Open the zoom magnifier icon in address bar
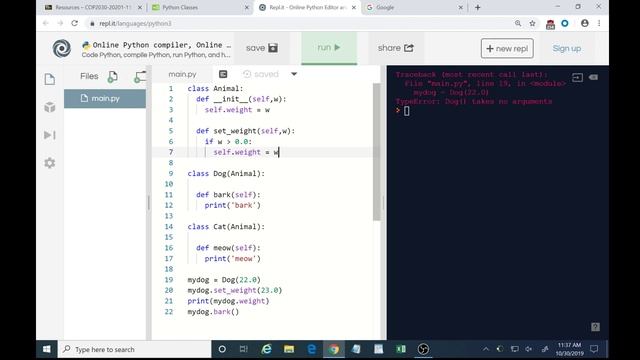The image size is (640, 360). (x=518, y=23)
